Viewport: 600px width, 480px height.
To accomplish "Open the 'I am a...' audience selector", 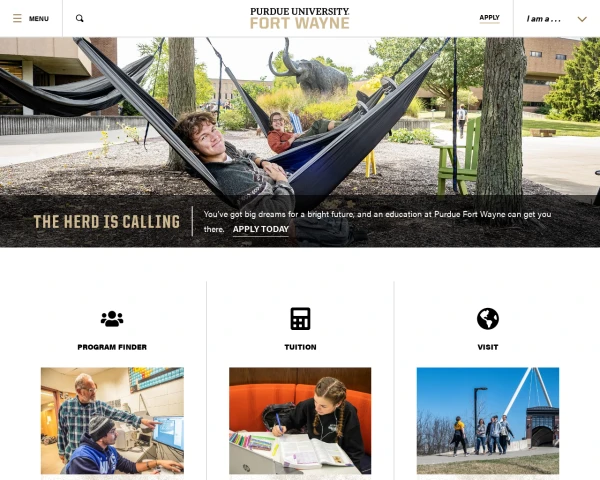I will coord(556,19).
